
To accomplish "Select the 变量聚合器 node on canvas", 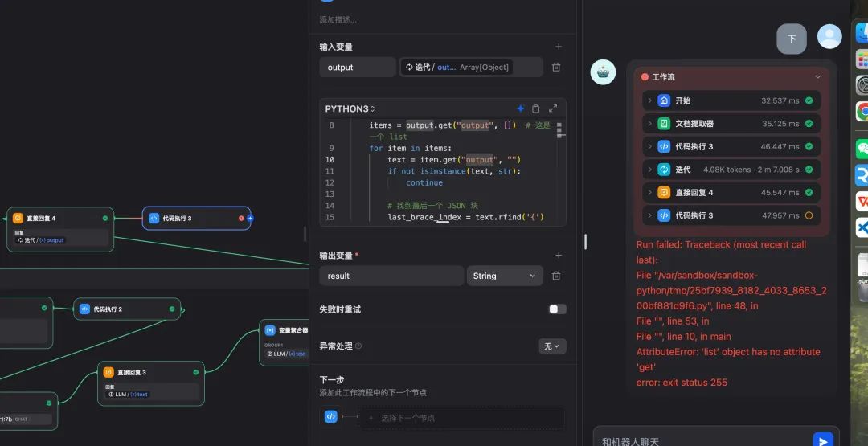I will [x=285, y=342].
